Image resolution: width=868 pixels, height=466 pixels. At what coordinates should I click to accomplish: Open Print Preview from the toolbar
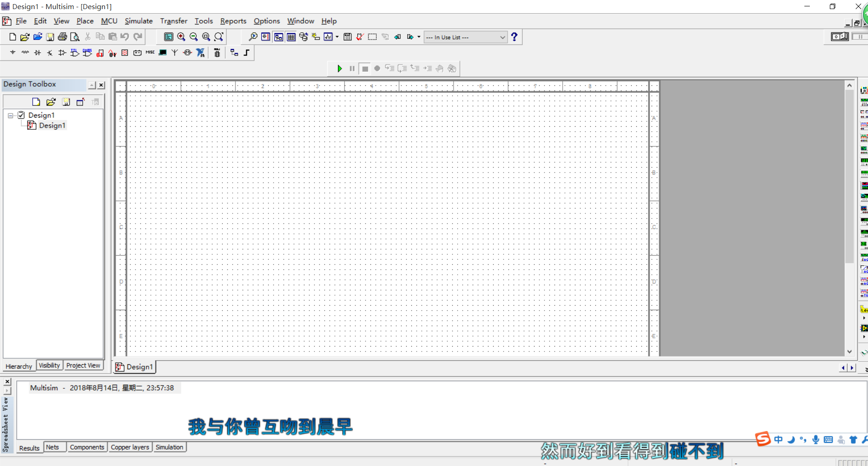75,37
